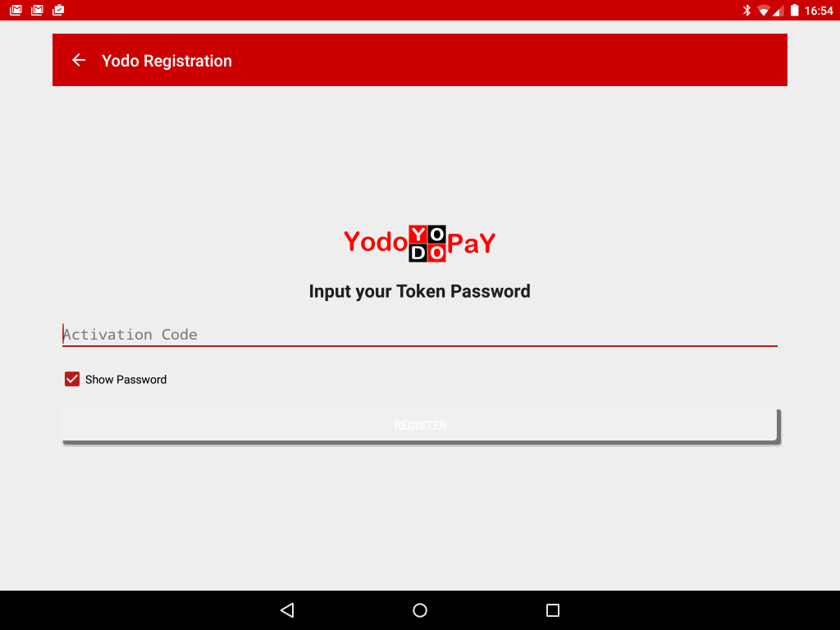The width and height of the screenshot is (840, 630).
Task: Tap the red PaY logo text
Action: (472, 243)
